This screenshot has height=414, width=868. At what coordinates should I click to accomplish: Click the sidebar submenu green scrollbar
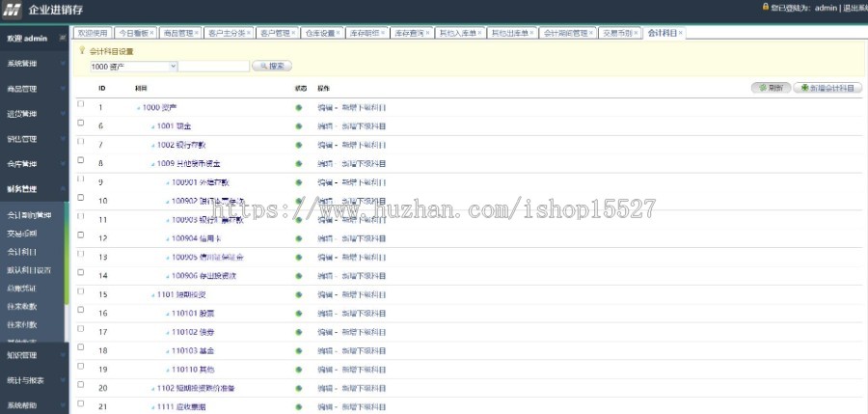point(67,253)
